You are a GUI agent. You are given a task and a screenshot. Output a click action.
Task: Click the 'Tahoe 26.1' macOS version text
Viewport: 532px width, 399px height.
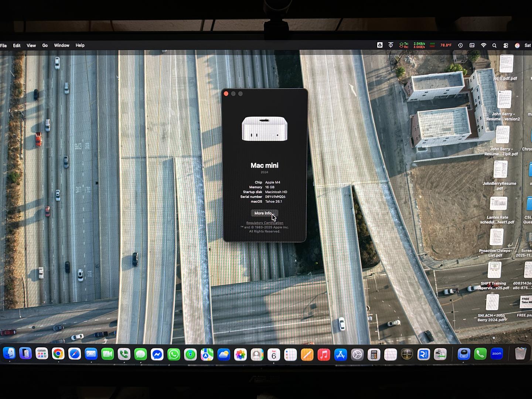click(273, 202)
